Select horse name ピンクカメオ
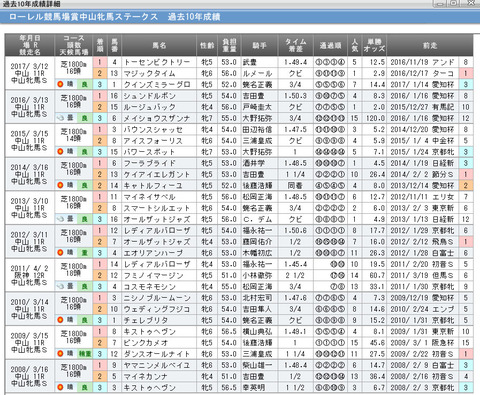The width and height of the screenshot is (480, 395). 146,343
